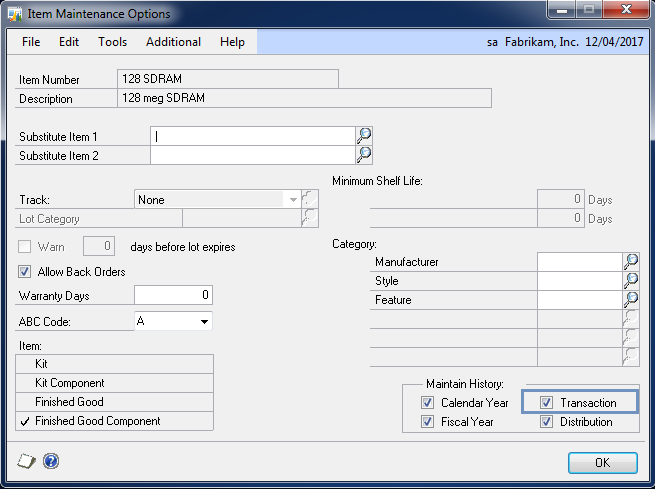Click the Warranty Days input field
Image resolution: width=655 pixels, height=489 pixels.
click(173, 295)
